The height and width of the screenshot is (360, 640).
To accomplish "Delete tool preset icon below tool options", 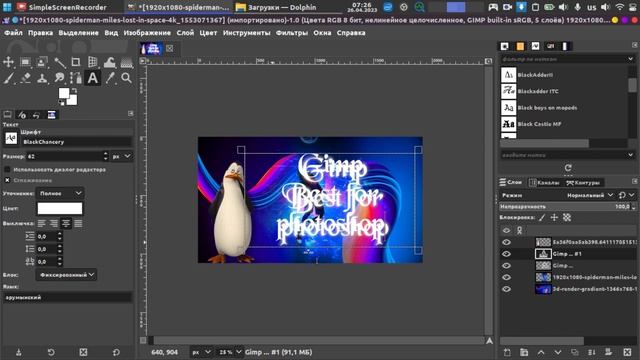I will click(x=83, y=352).
